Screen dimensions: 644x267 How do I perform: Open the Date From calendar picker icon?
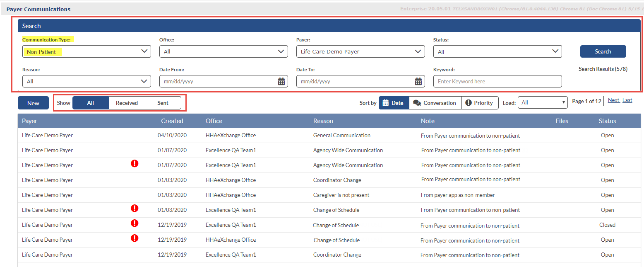(281, 81)
